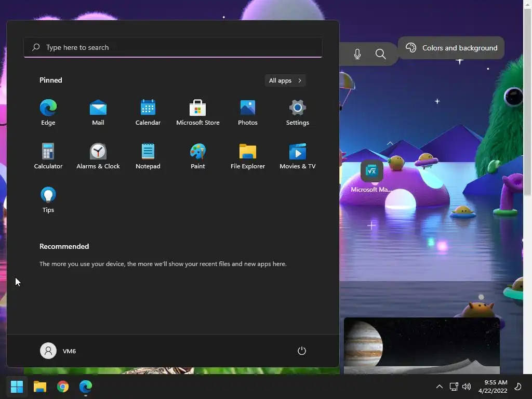
Task: Show hidden icons in system tray
Action: coord(440,387)
